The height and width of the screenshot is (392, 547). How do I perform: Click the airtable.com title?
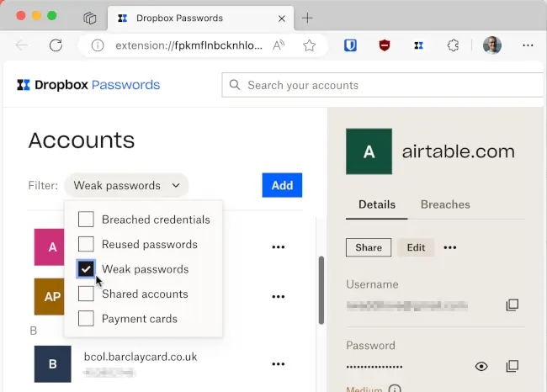coord(458,151)
